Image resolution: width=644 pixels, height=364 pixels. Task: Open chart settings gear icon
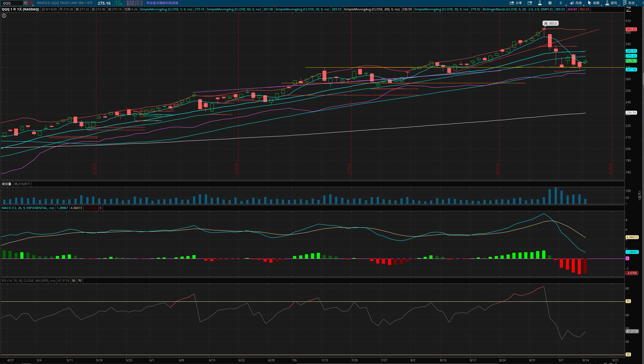pos(550,3)
